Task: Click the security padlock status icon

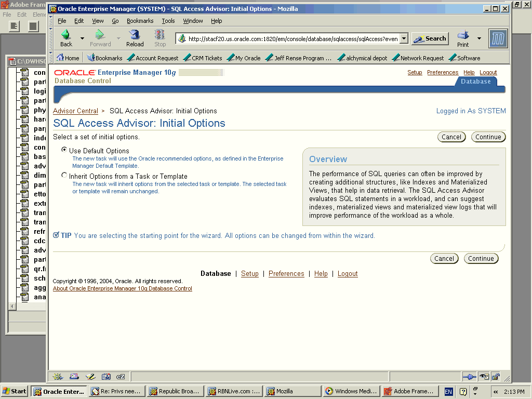Action: [x=496, y=377]
